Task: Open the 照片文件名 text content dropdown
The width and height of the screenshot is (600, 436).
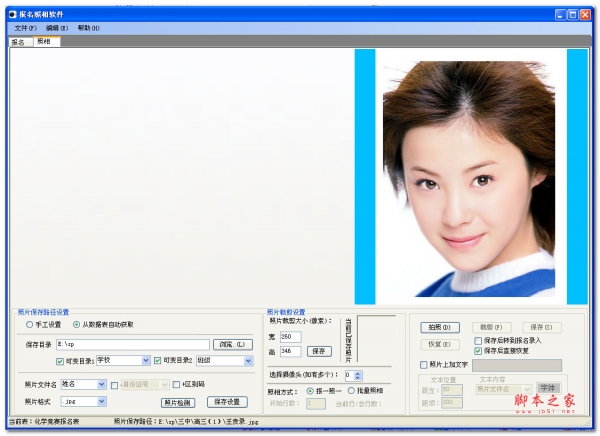Action: coord(527,389)
